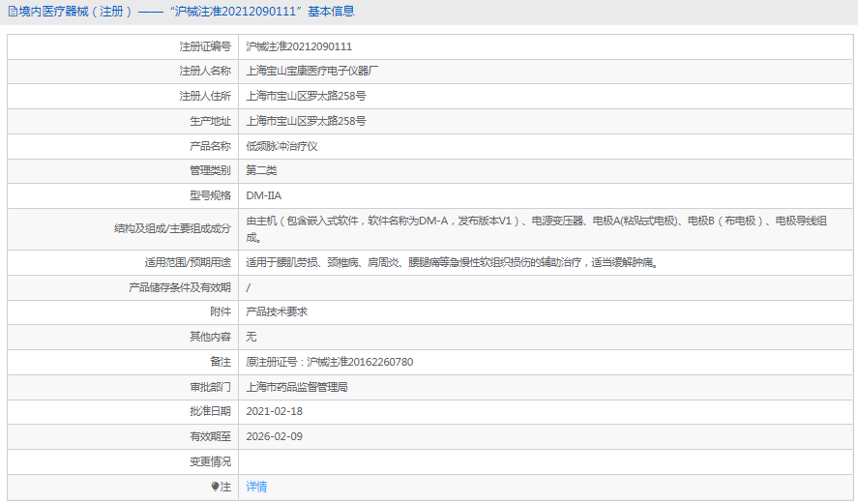The image size is (858, 504).
Task: Click the 批准日期 label
Action: (210, 411)
